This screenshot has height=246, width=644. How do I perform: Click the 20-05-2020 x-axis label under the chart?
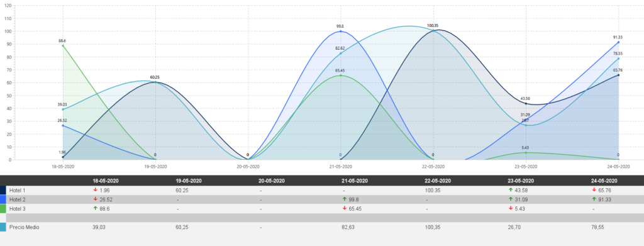(x=248, y=166)
